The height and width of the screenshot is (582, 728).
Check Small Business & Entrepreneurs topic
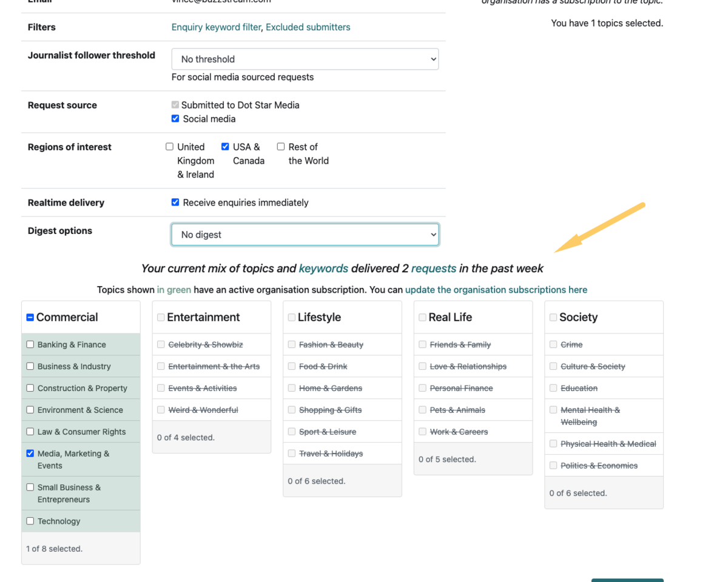click(x=30, y=487)
